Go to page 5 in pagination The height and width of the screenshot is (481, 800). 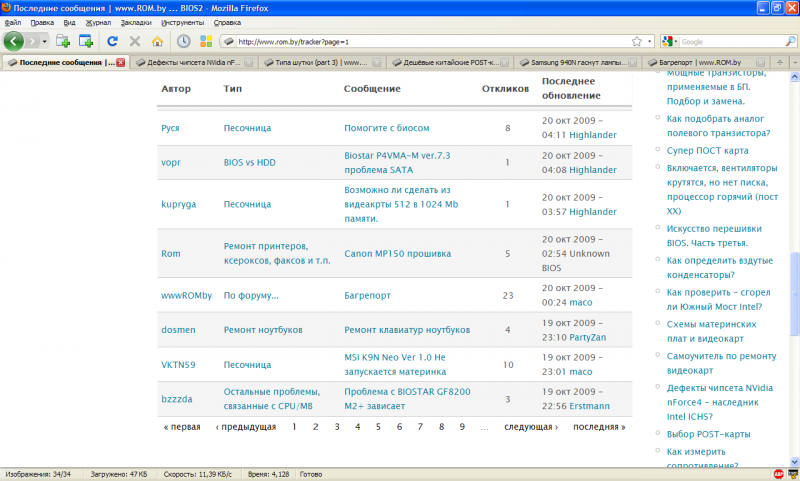coord(378,427)
